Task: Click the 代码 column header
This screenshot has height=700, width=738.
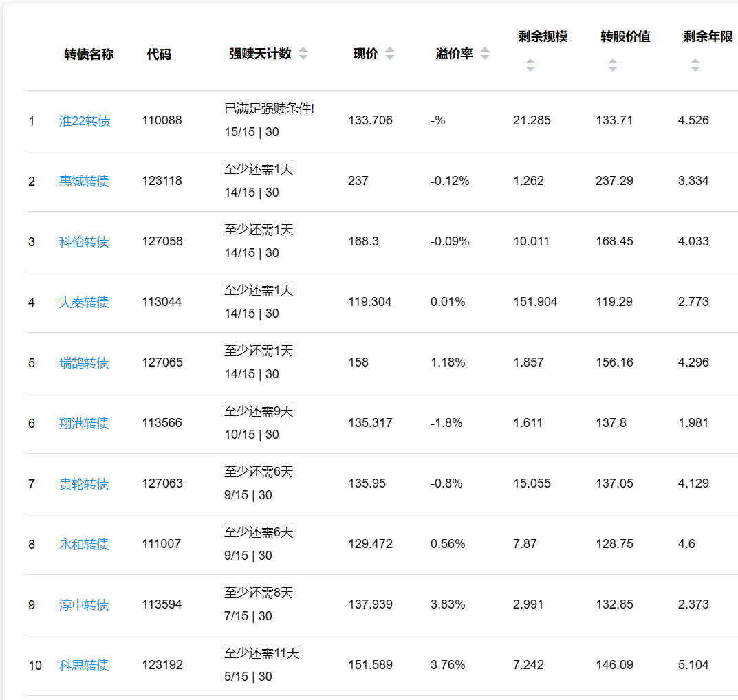Action: (159, 54)
